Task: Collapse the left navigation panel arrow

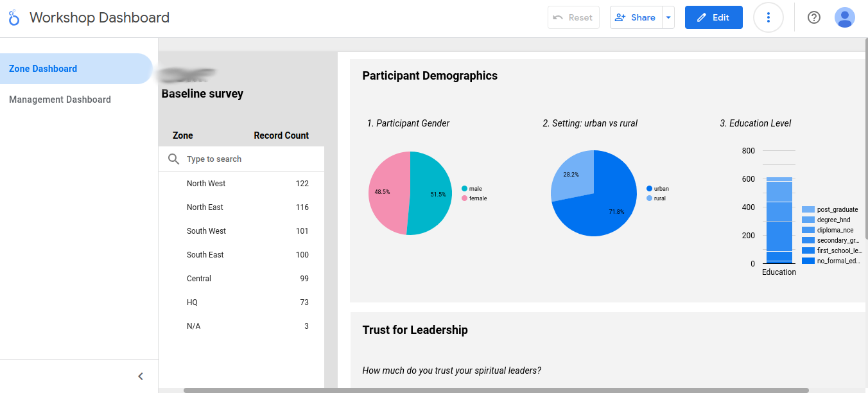Action: (141, 376)
